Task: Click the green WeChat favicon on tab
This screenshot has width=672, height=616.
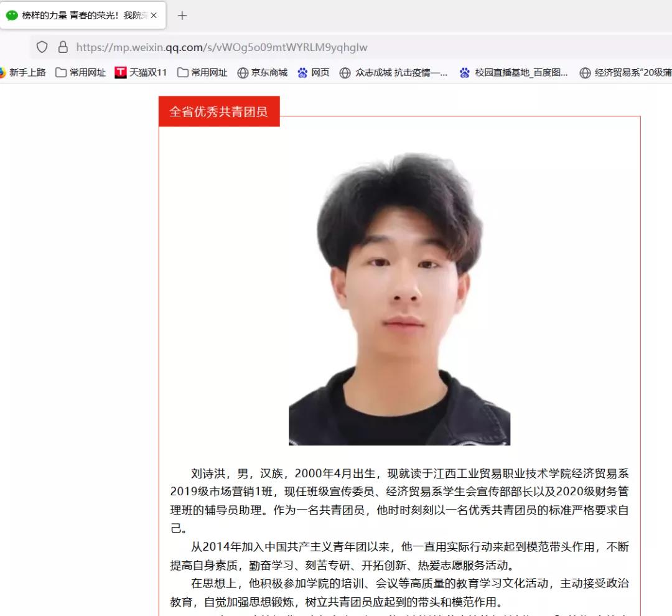Action: point(12,16)
